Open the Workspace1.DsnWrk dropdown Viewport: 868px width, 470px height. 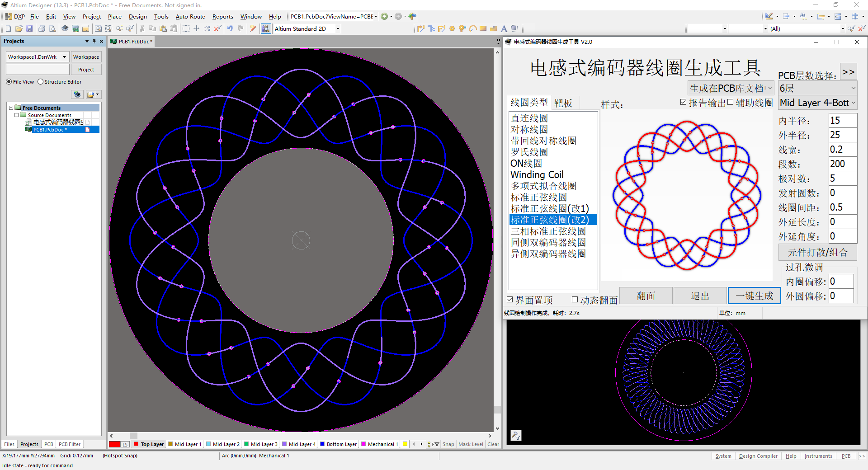pos(64,57)
